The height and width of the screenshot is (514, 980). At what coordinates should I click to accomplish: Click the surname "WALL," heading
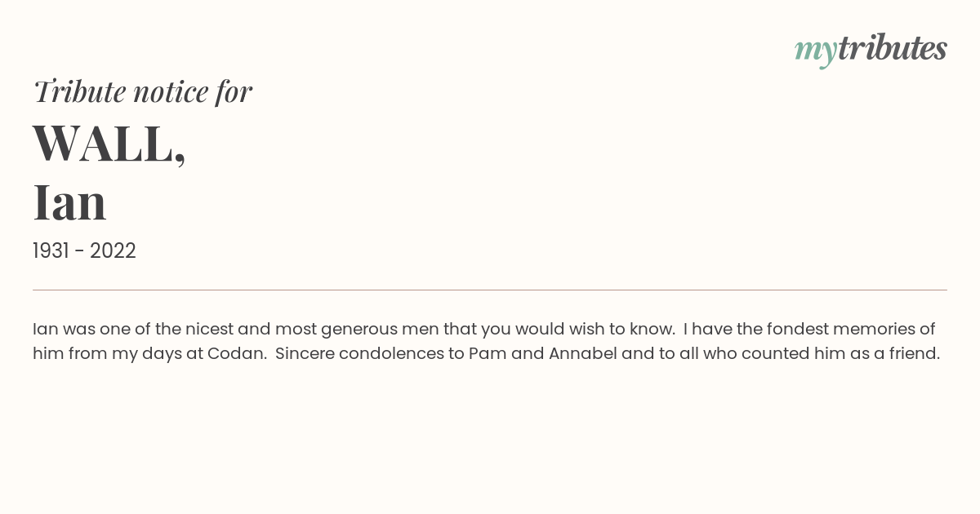point(109,144)
